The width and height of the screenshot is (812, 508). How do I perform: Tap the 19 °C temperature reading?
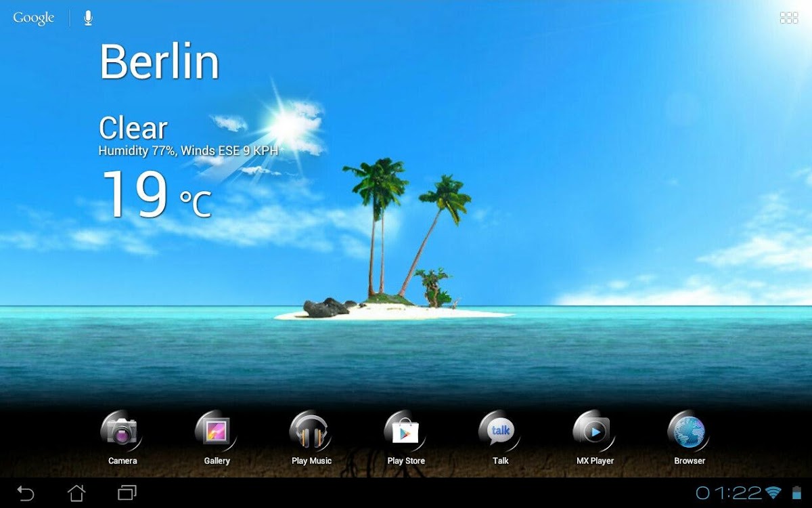[x=156, y=195]
